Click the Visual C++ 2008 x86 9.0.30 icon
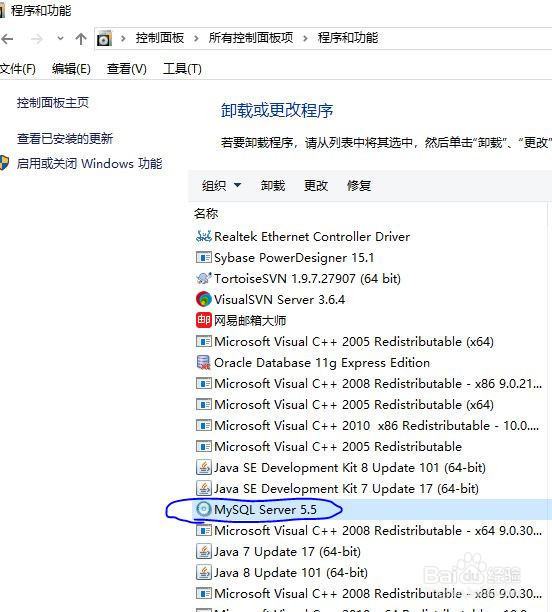Screen dimensions: 552x612 (203, 594)
